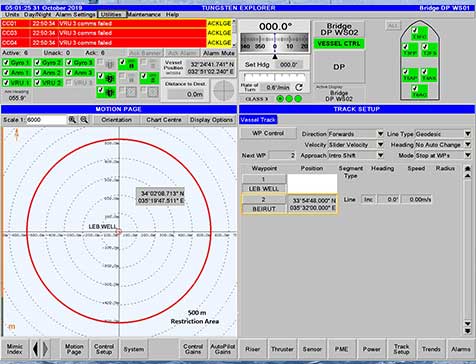
Task: Click the first green CLASS 3 status light
Action: click(280, 99)
